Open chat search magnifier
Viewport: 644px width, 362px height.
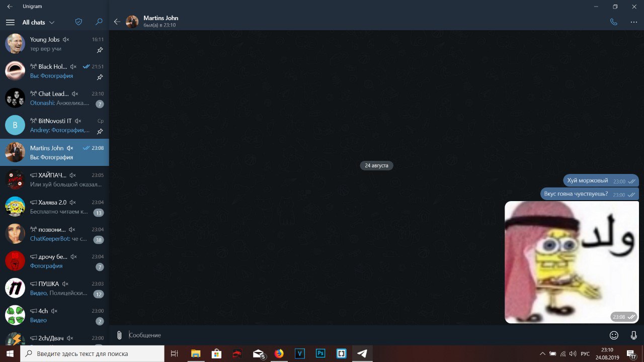pos(99,22)
